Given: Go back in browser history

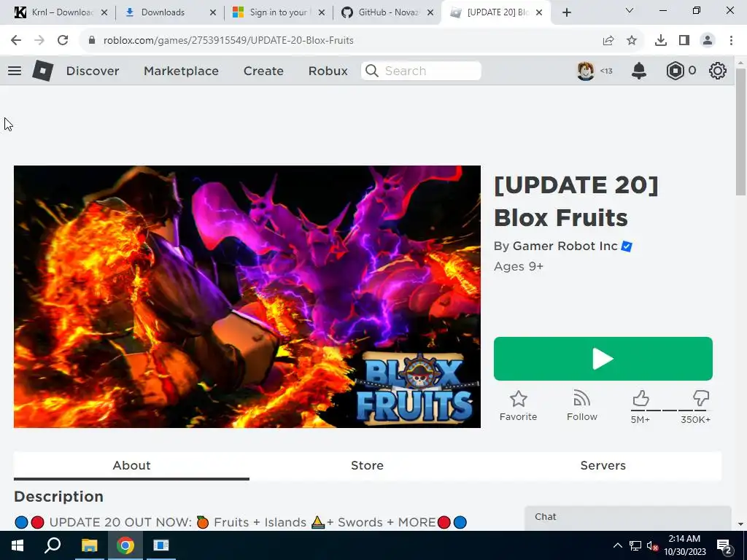Looking at the screenshot, I should pyautogui.click(x=16, y=41).
